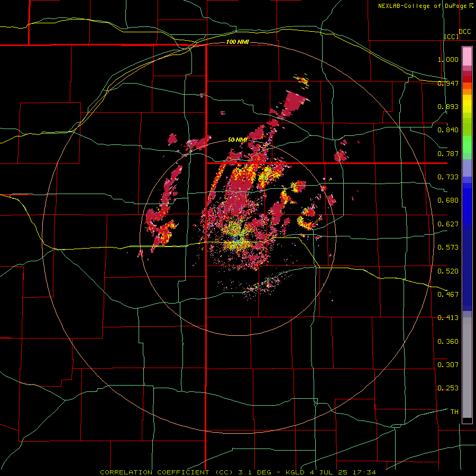The width and height of the screenshot is (476, 476).
Task: Click the 0.947 scale label
Action: coord(448,83)
